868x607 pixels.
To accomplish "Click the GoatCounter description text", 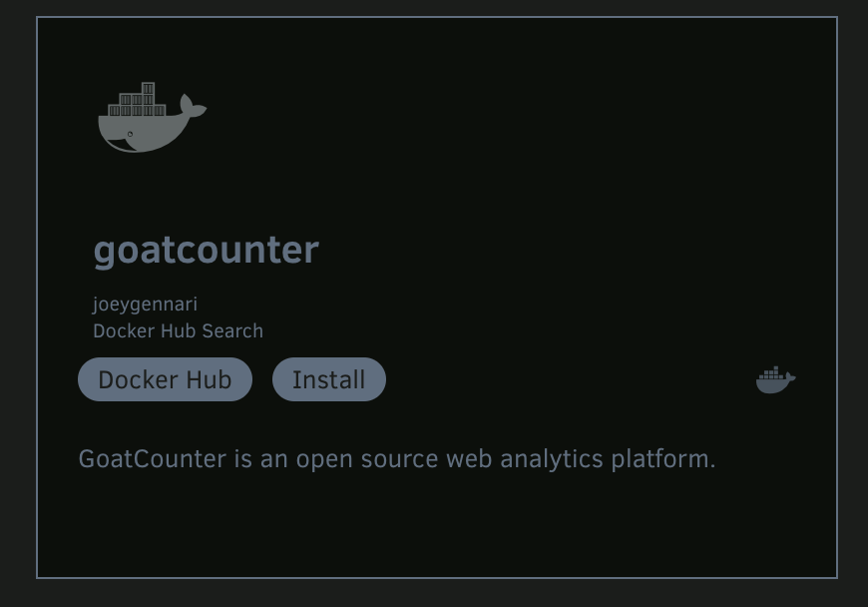I will point(397,459).
